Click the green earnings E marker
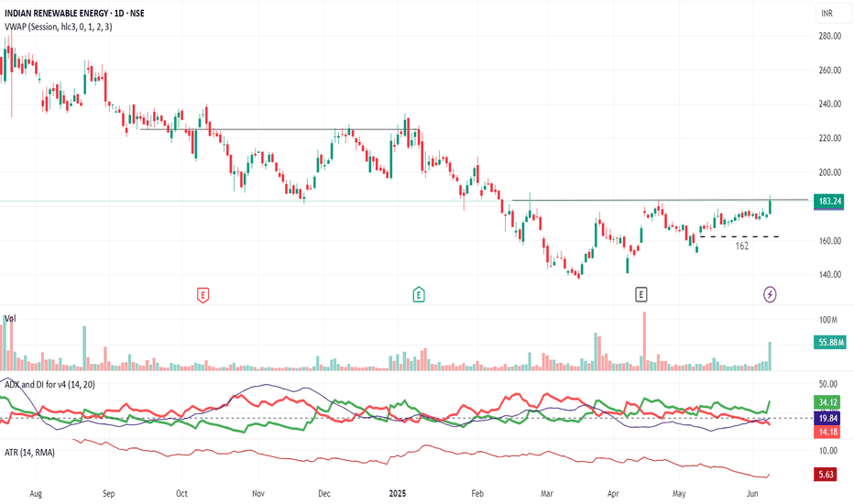Screen dimensions: 854x504 418,295
